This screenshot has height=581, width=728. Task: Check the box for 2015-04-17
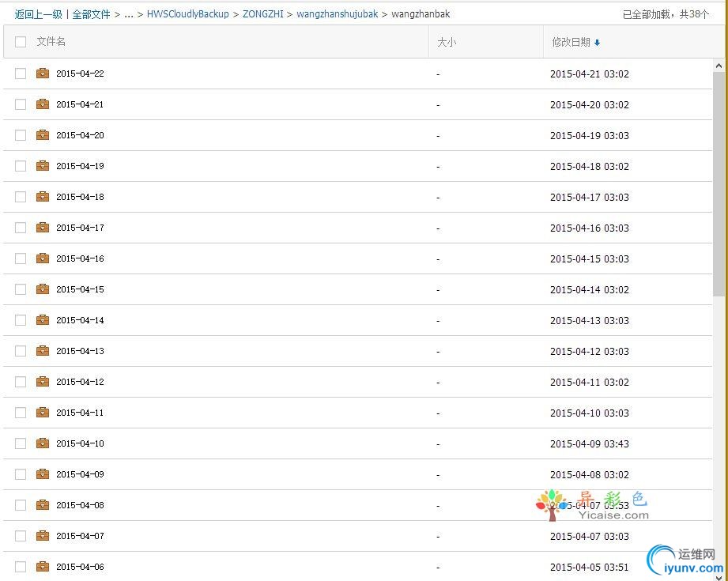pos(21,228)
